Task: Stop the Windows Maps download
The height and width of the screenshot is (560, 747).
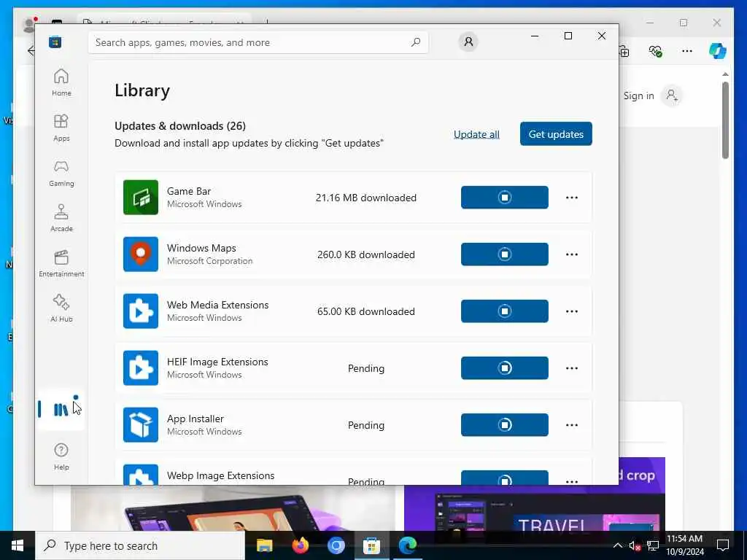Action: click(505, 254)
